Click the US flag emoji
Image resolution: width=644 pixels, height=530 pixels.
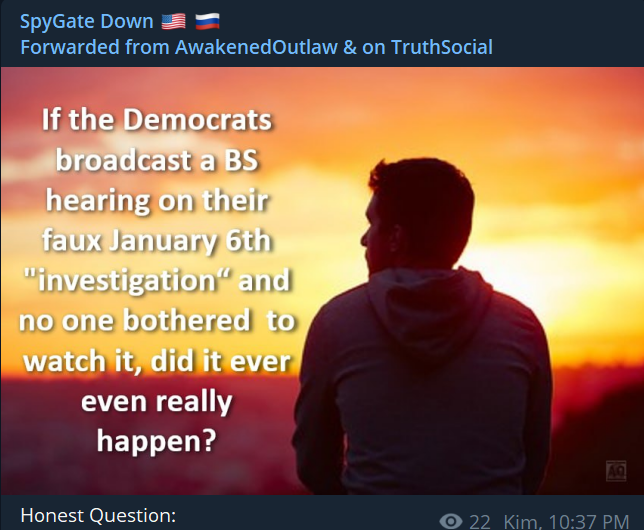pos(173,21)
